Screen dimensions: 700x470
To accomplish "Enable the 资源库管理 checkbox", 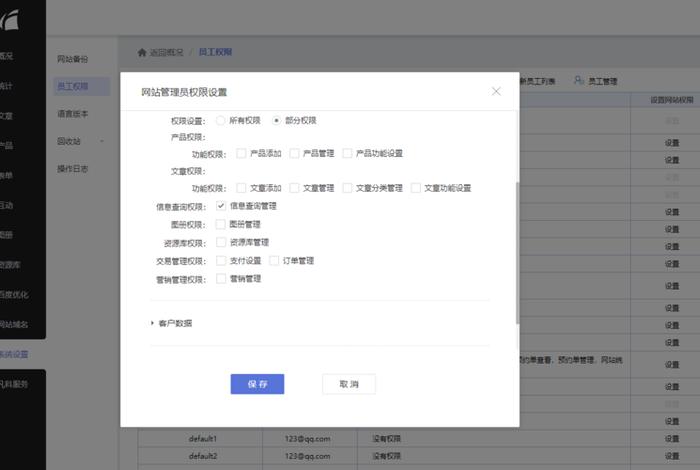I will pos(221,242).
